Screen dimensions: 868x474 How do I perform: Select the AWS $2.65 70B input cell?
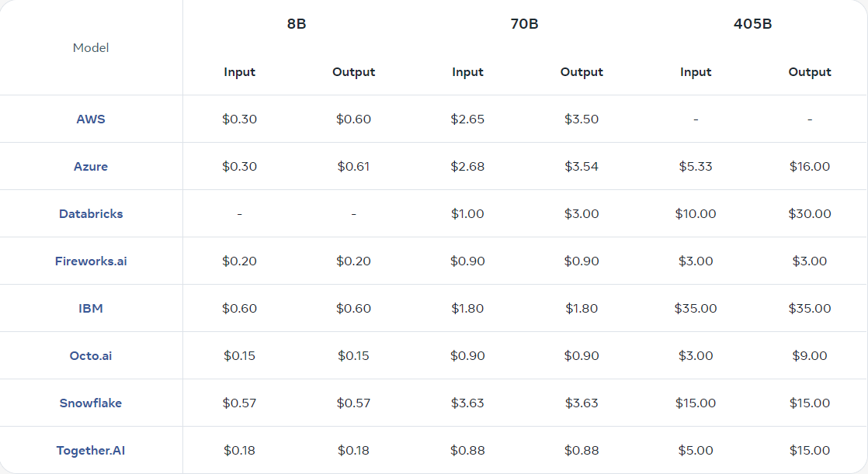click(467, 119)
